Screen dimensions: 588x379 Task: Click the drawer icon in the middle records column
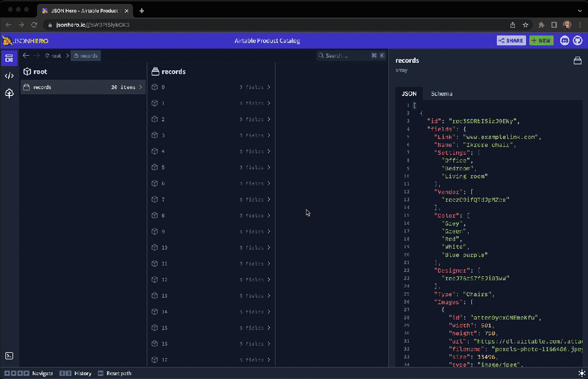click(155, 71)
